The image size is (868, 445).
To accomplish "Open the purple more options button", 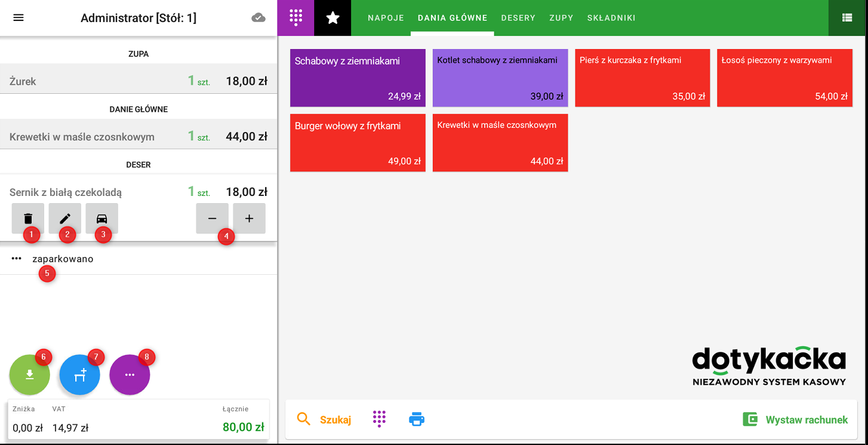I will pos(130,375).
